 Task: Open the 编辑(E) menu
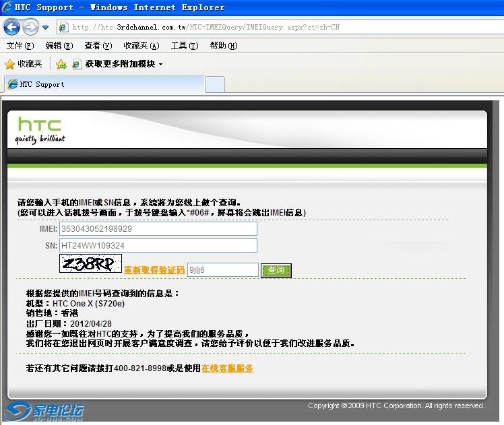(x=59, y=46)
